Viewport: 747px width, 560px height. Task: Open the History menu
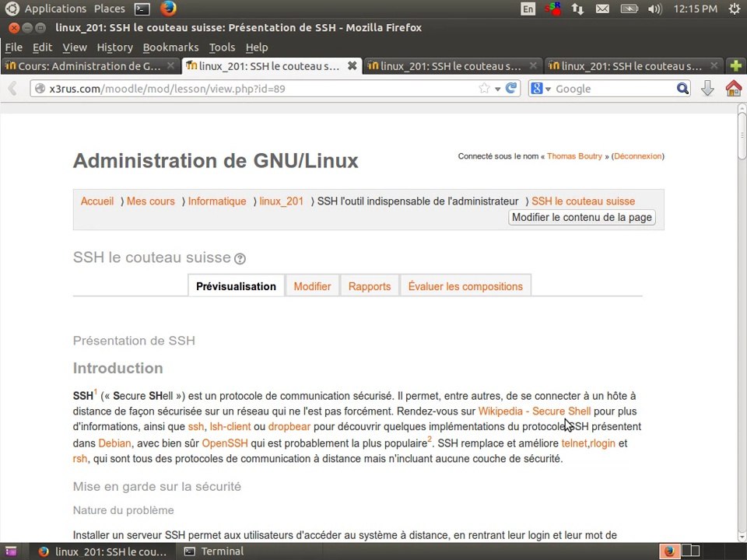coord(115,47)
